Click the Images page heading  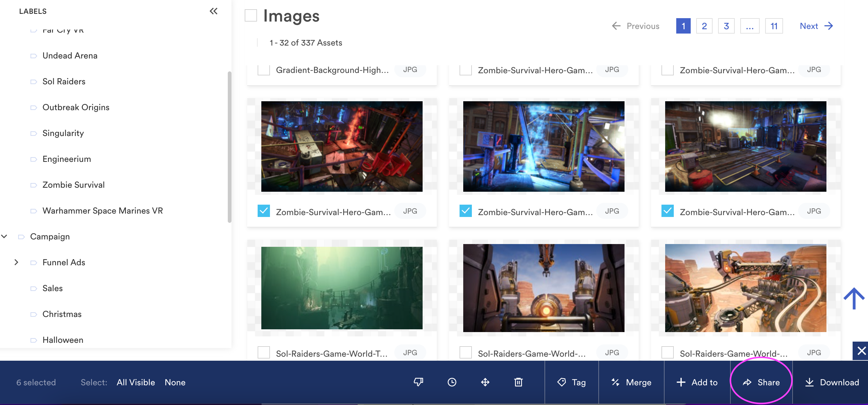coord(291,16)
